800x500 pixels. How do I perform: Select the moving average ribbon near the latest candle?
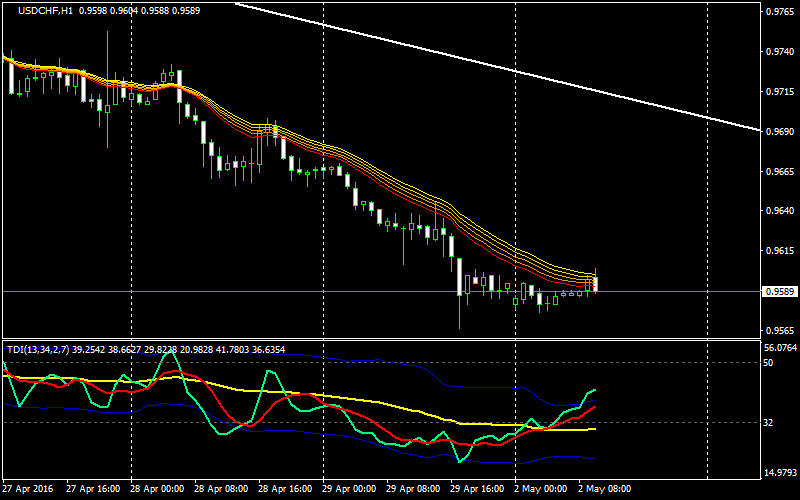(x=585, y=276)
